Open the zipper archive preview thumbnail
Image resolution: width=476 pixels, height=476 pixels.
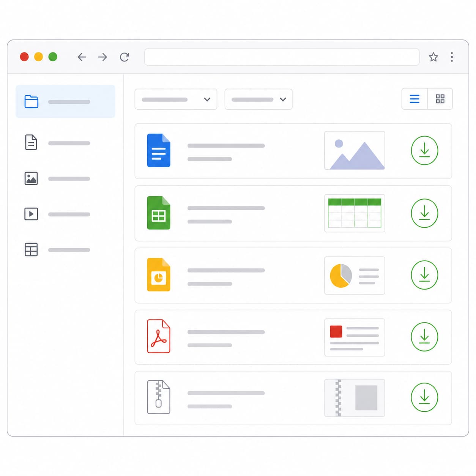[355, 398]
